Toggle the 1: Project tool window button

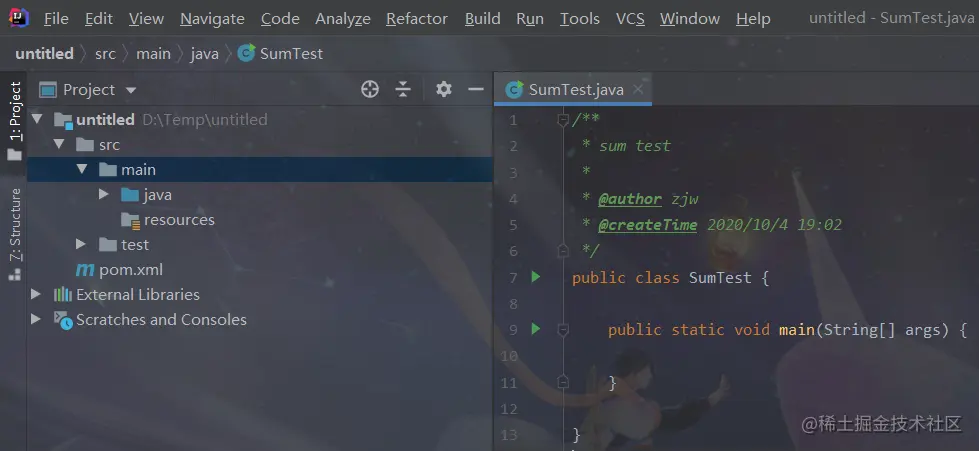pyautogui.click(x=14, y=121)
